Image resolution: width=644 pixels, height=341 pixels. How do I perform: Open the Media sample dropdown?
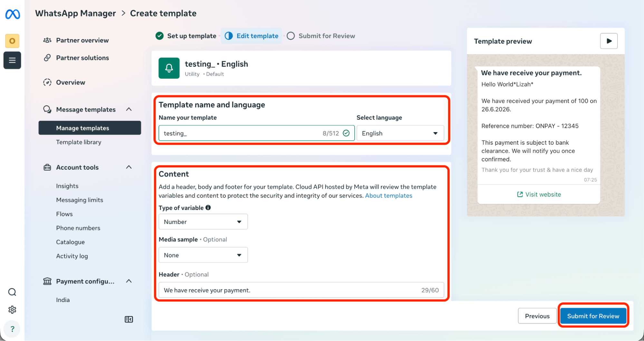[203, 255]
